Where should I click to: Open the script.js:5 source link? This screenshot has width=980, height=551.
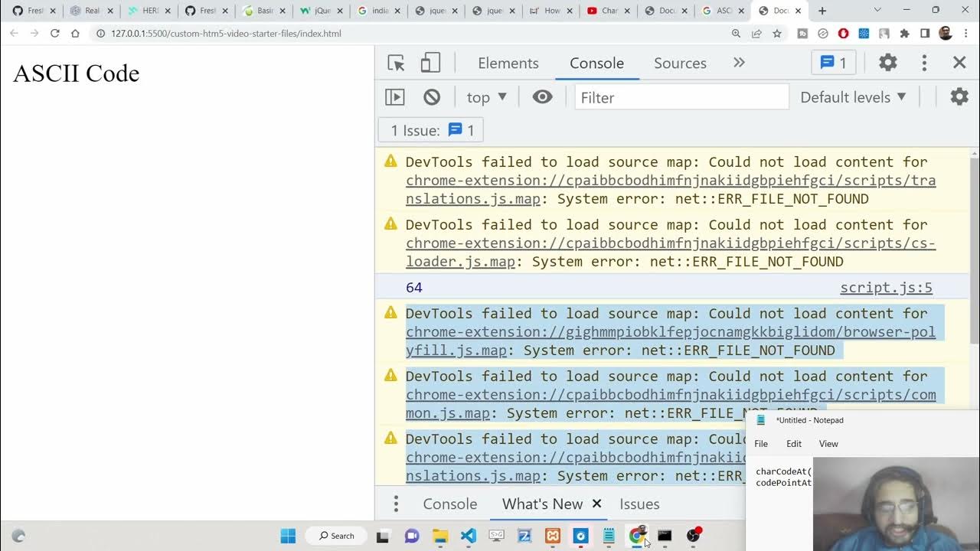pyautogui.click(x=886, y=288)
